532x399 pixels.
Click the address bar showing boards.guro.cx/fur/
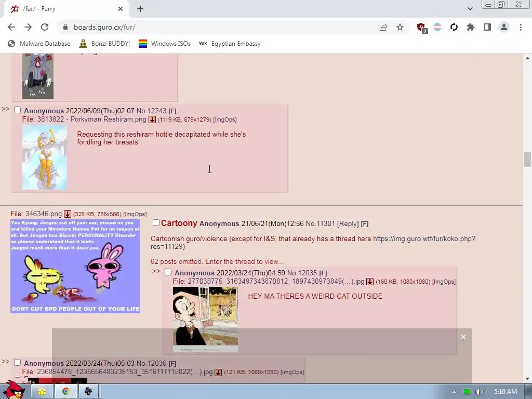tap(217, 27)
